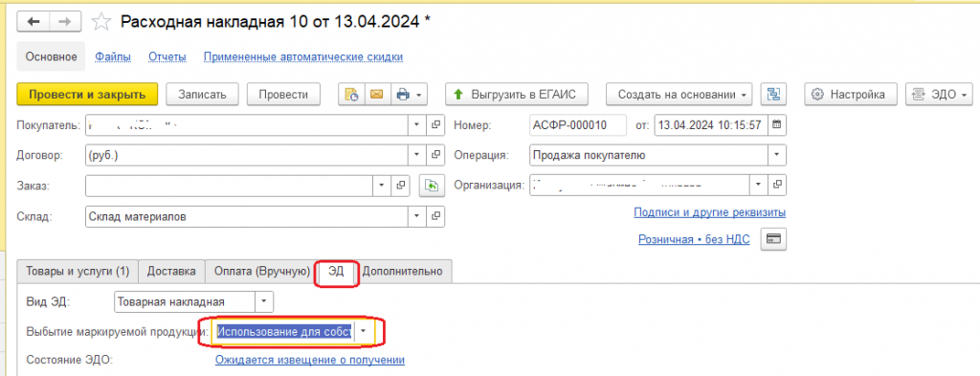Switch to Товары и услуги (1) tab
Screen dimensions: 980x376
[78, 271]
